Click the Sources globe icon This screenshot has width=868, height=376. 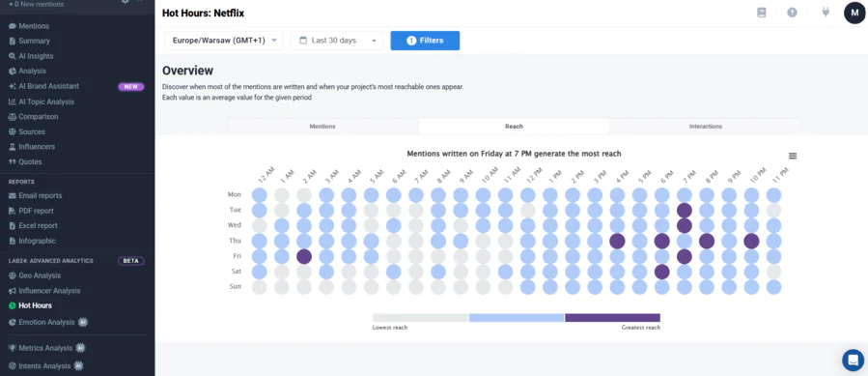coord(13,132)
